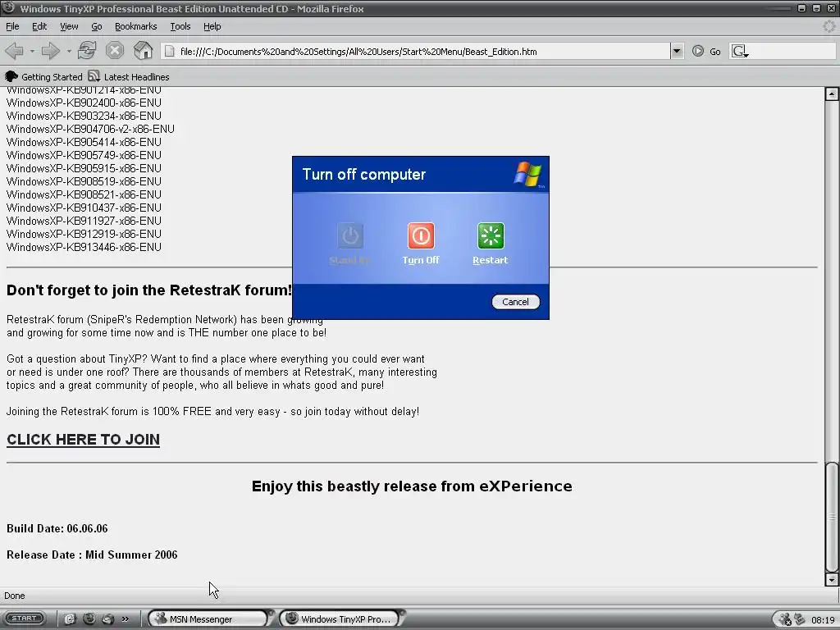Viewport: 840px width, 630px height.
Task: Click the Go label next to address bar
Action: [x=715, y=52]
